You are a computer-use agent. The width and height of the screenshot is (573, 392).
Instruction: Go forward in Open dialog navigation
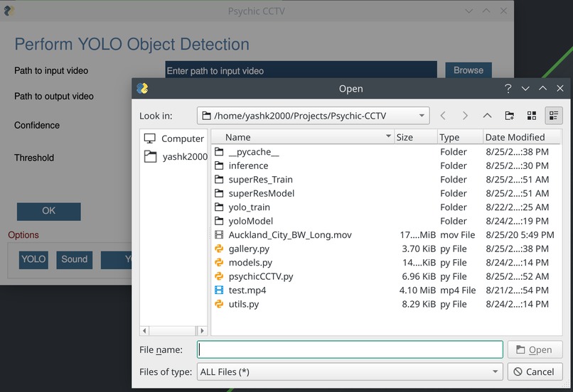coord(465,116)
